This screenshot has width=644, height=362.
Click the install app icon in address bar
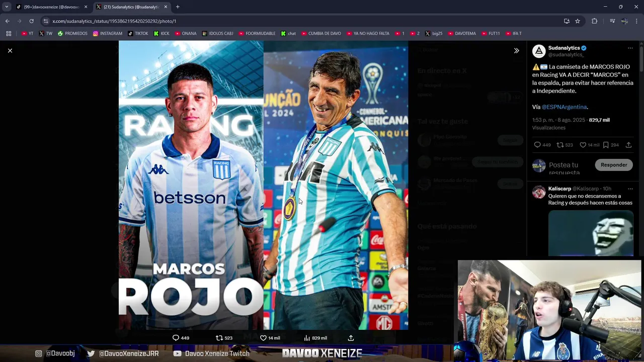tap(567, 21)
